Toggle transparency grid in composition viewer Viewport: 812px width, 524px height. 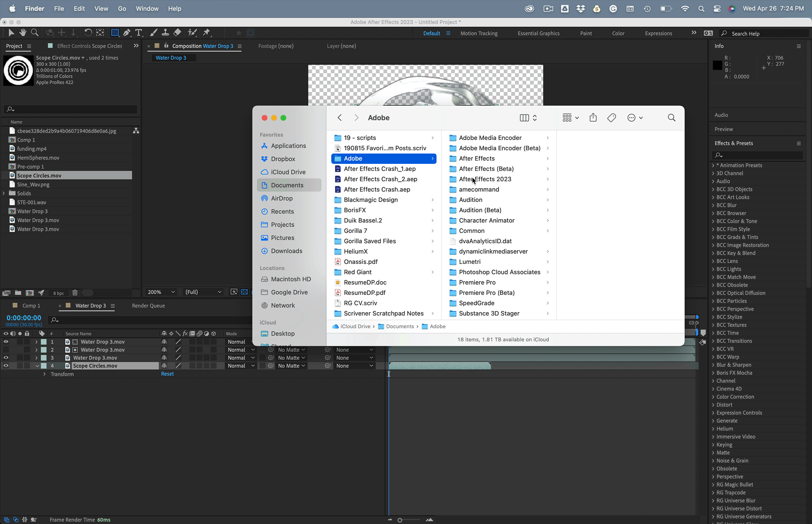point(244,292)
